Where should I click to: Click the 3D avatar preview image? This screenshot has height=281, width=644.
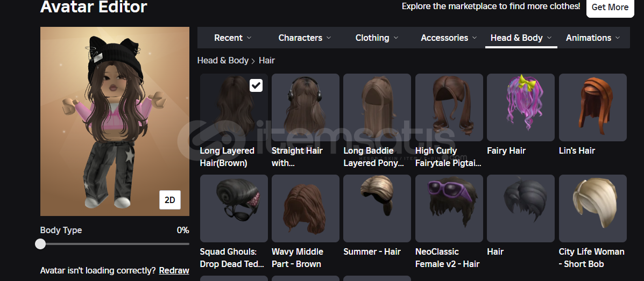pyautogui.click(x=115, y=121)
